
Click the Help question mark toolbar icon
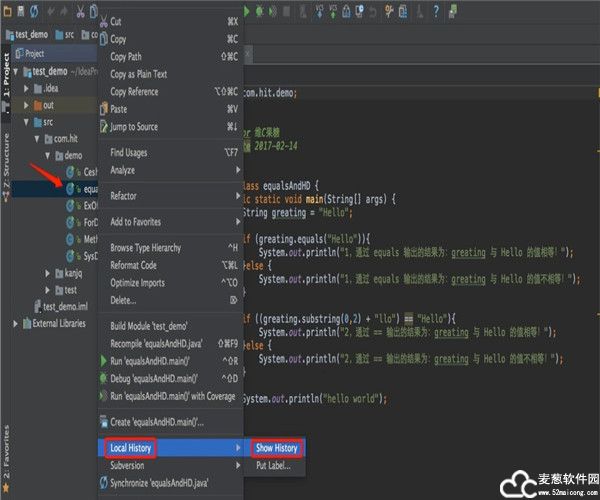click(x=434, y=10)
